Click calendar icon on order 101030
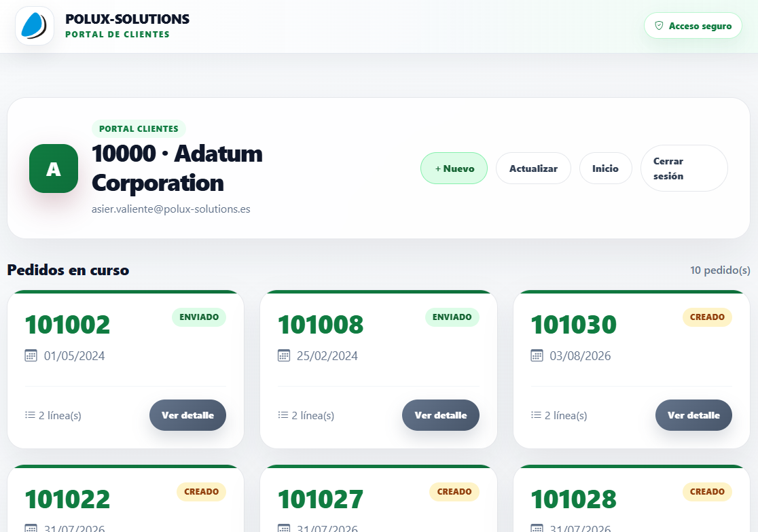This screenshot has width=758, height=532. click(x=537, y=355)
